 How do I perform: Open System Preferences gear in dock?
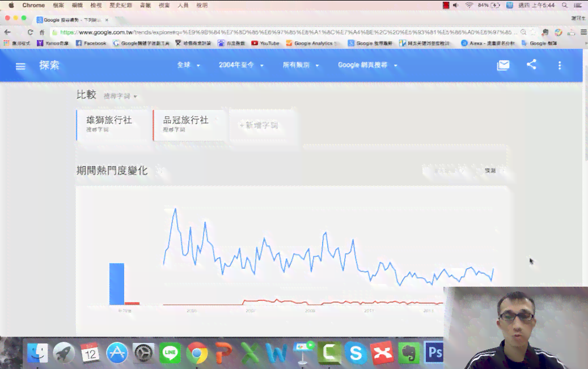143,353
